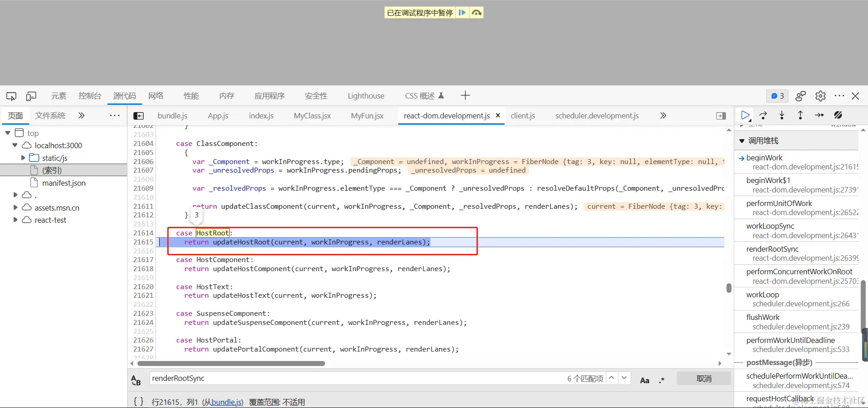The height and width of the screenshot is (408, 868).
Task: Open the issues counter showing 3
Action: (x=777, y=96)
